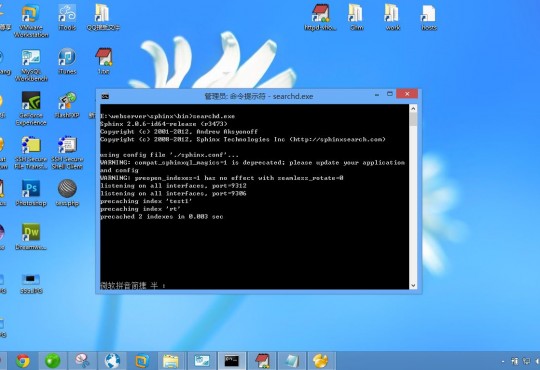Switch to VMware in the taskbar

point(142,361)
